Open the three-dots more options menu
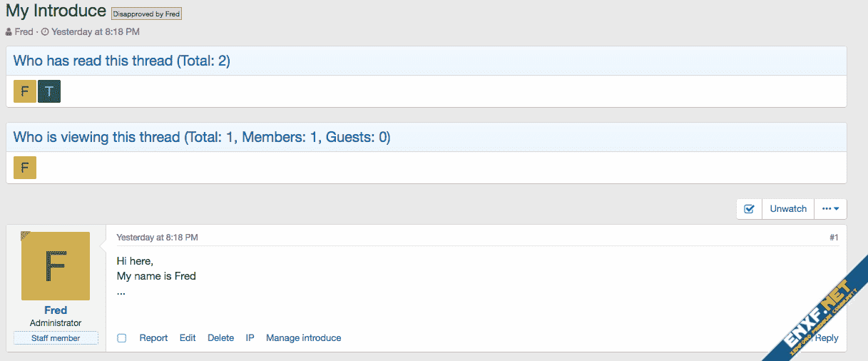 pos(830,209)
